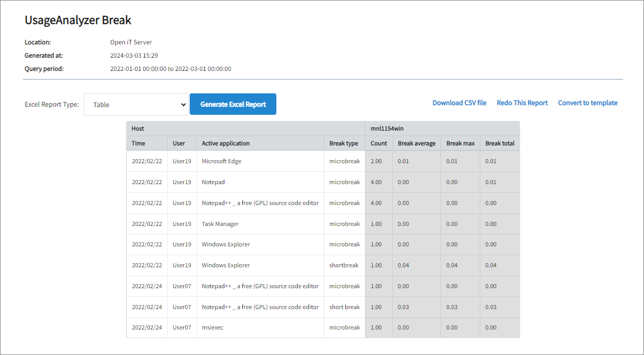Screen dimensions: 644x355
Task: Select the Active application column header
Action: point(226,143)
